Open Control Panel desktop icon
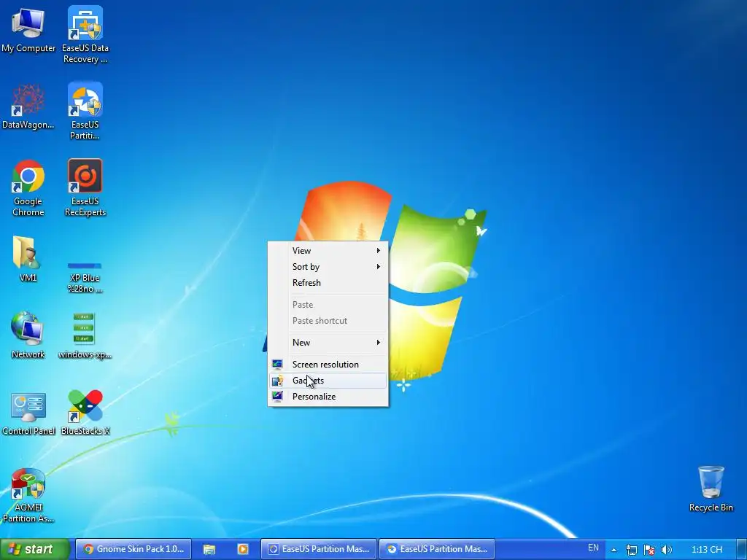747x560 pixels. click(x=28, y=413)
